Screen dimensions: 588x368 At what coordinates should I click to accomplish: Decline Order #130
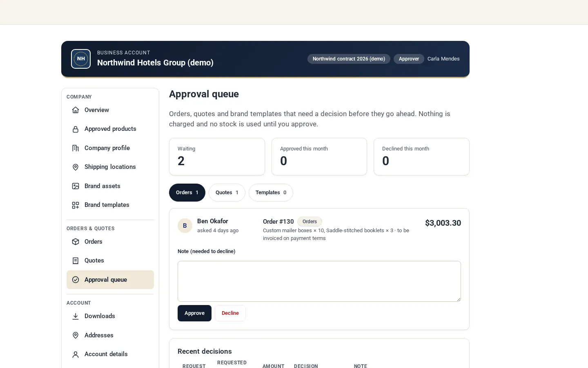point(230,313)
